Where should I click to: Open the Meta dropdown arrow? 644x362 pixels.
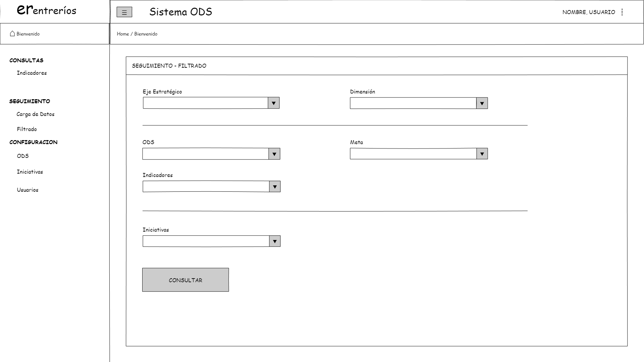pos(482,154)
